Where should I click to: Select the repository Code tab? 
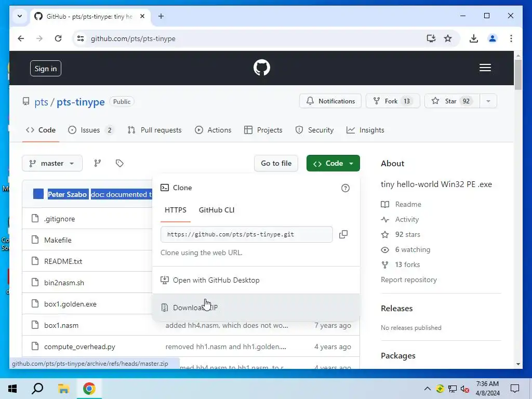coord(41,130)
